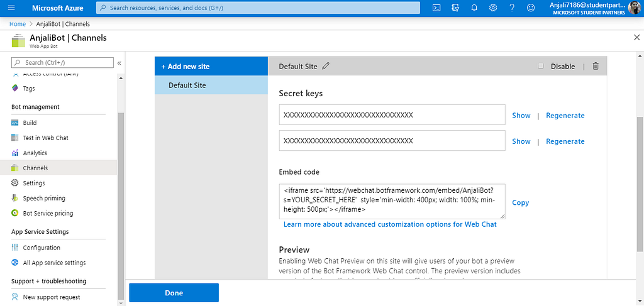The width and height of the screenshot is (644, 306).
Task: Collapse the left sidebar with the double chevron
Action: [x=119, y=63]
